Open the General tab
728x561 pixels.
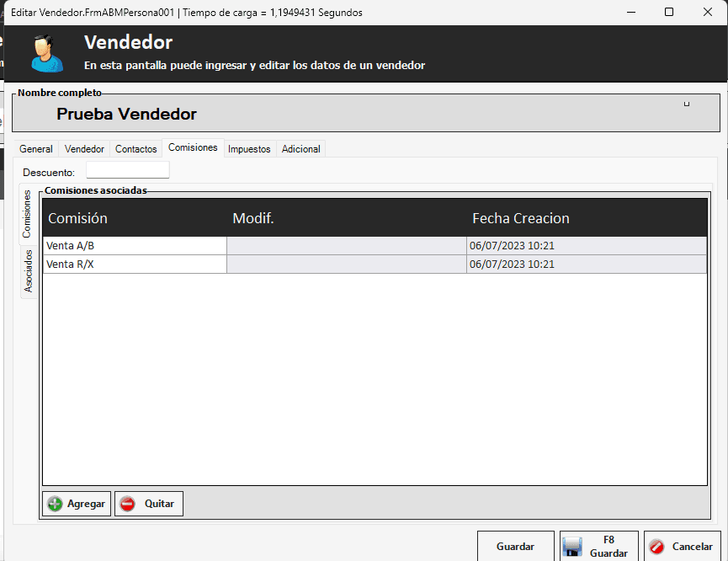click(x=36, y=149)
